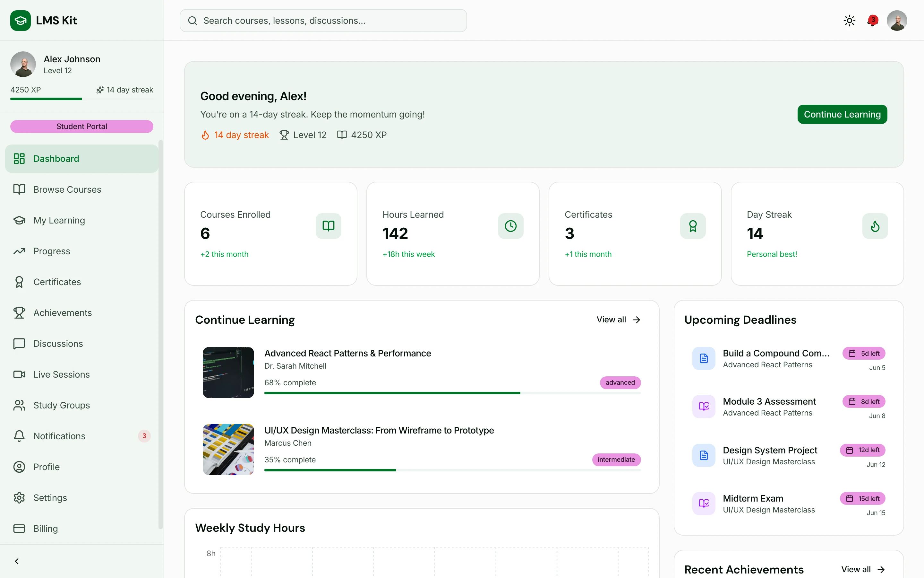
Task: Click the flame icon beside 14 day streak
Action: click(205, 135)
